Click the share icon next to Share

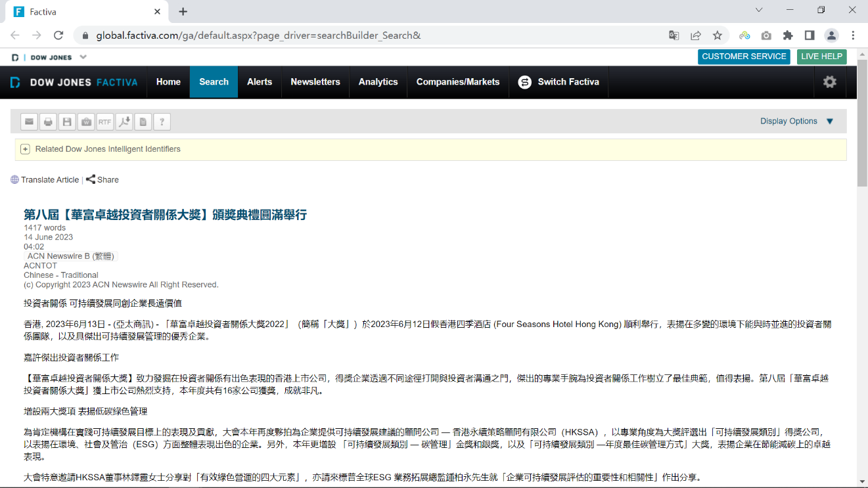(91, 179)
